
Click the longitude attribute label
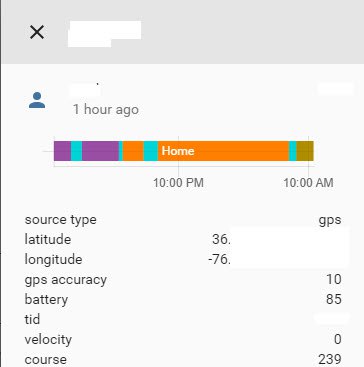[53, 260]
